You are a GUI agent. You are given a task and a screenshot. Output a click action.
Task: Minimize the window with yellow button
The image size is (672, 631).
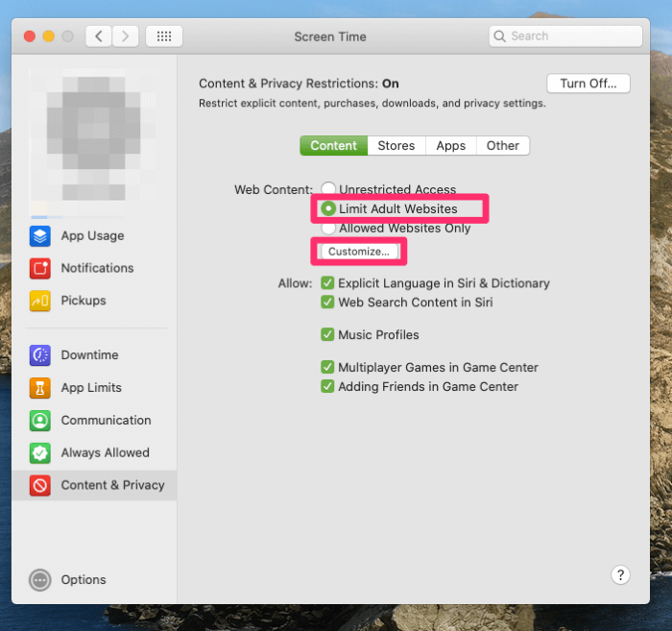tap(48, 36)
